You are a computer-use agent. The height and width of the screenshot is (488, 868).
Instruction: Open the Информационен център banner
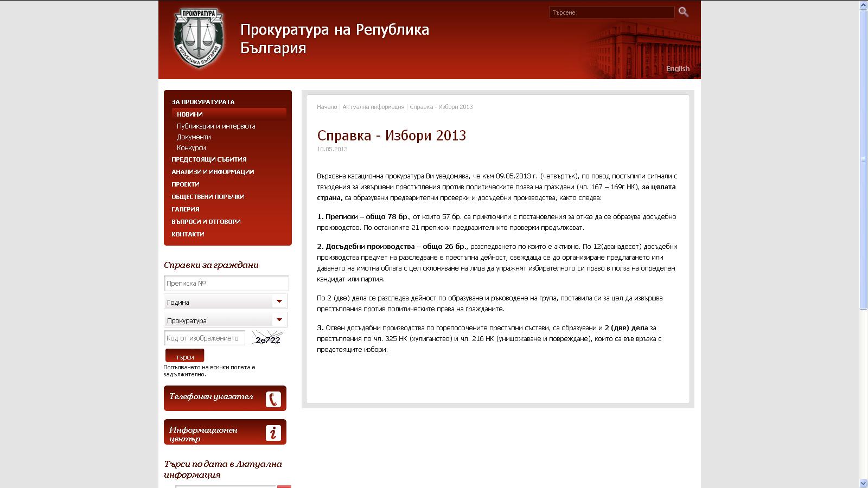[x=225, y=432]
